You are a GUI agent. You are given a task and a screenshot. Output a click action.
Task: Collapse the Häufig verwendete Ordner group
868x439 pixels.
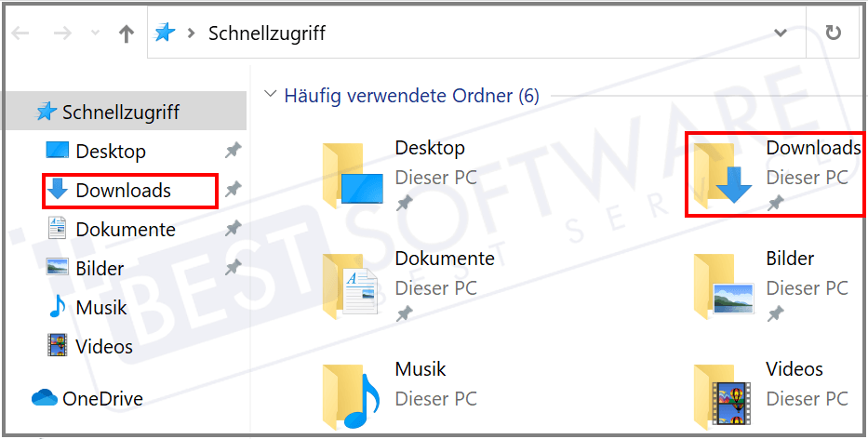tap(271, 95)
